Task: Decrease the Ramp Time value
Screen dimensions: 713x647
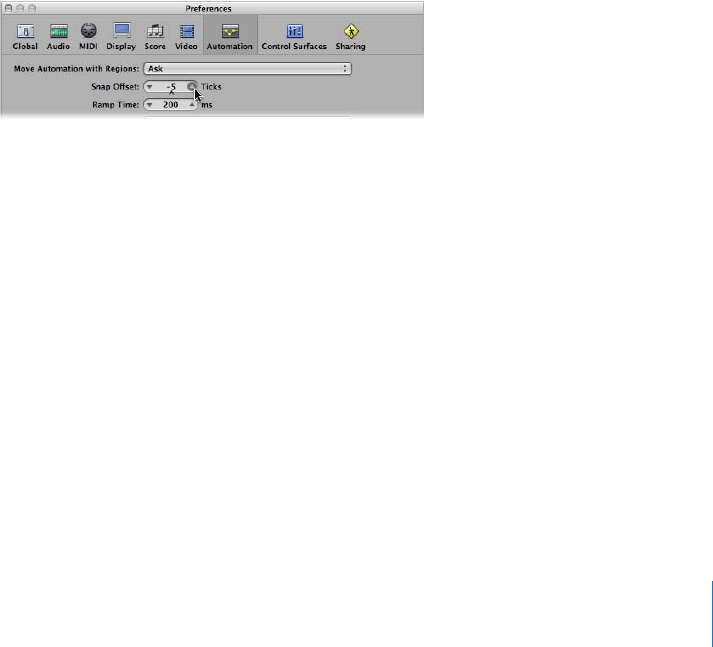Action: (150, 105)
